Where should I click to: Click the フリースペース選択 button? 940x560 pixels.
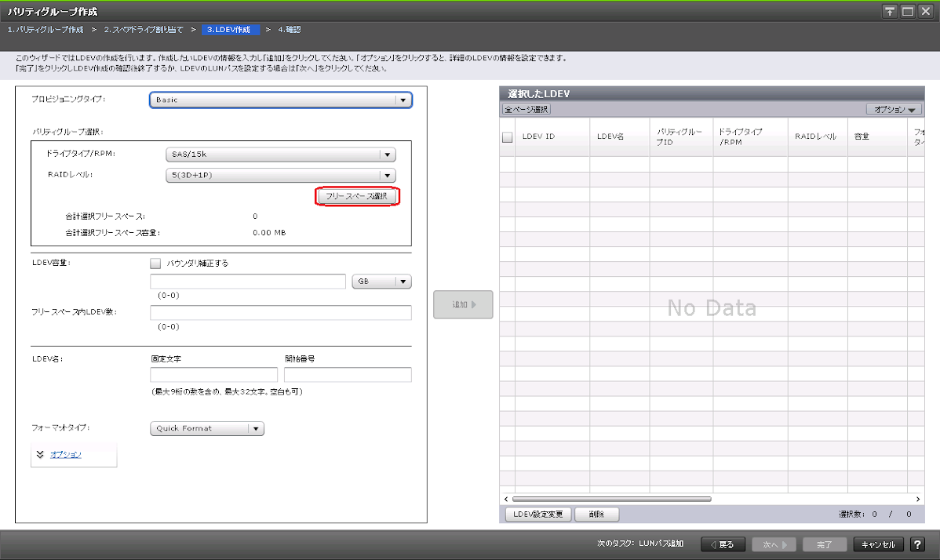click(x=357, y=196)
